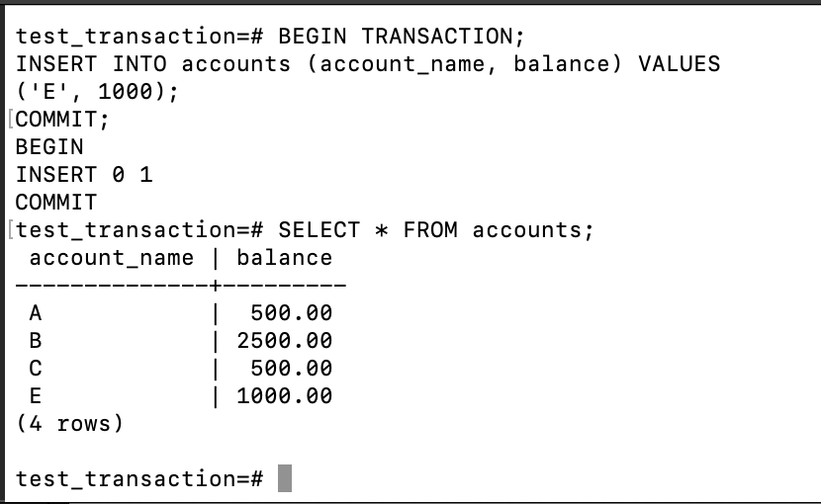Image resolution: width=821 pixels, height=504 pixels.
Task: Click the SELECT * FROM accounts query
Action: 435,230
